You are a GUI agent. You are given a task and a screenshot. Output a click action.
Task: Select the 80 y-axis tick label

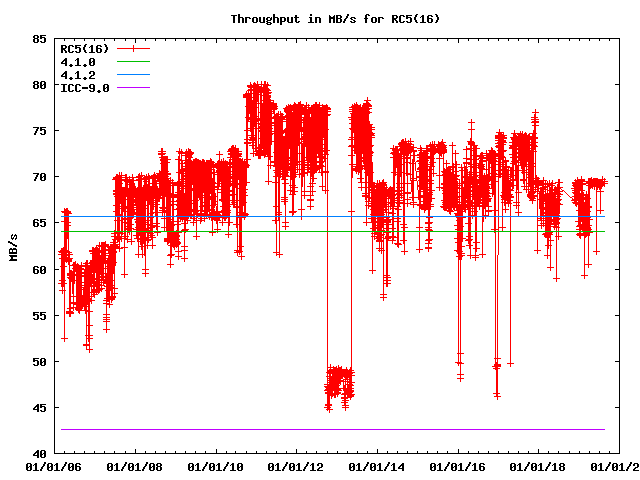click(38, 85)
